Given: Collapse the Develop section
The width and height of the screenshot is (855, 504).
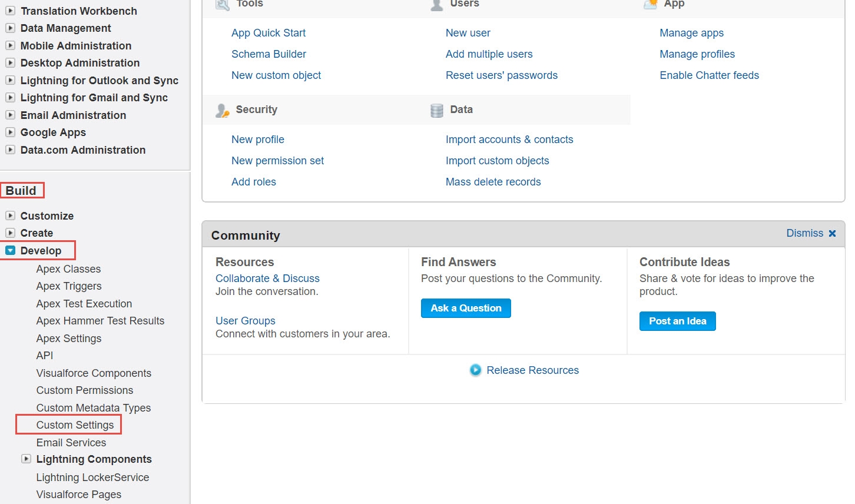Looking at the screenshot, I should 10,250.
